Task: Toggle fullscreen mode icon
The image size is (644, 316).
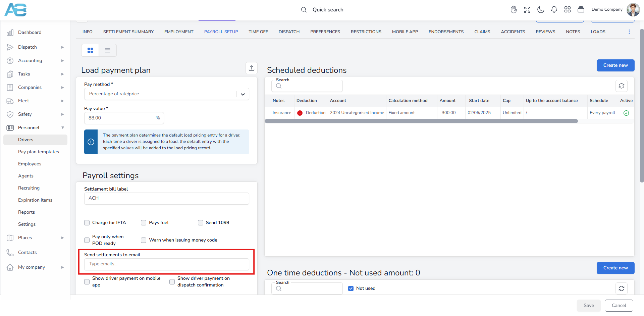Action: click(x=527, y=10)
